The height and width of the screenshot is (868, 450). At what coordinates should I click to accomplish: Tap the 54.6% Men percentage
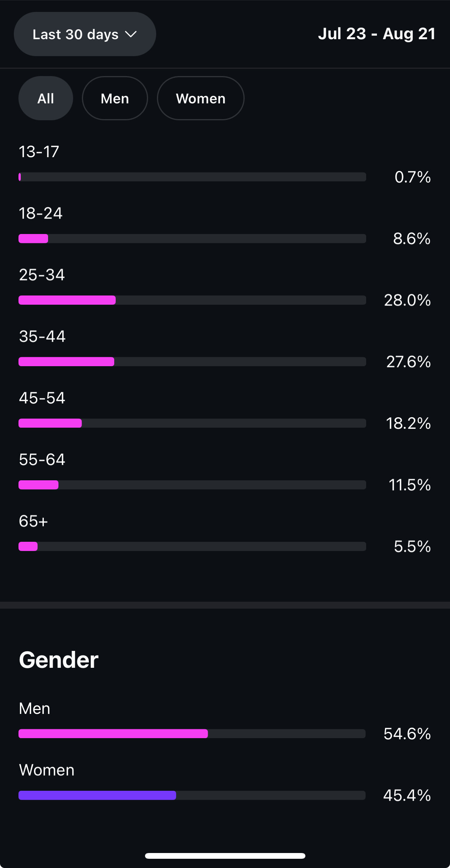[407, 734]
